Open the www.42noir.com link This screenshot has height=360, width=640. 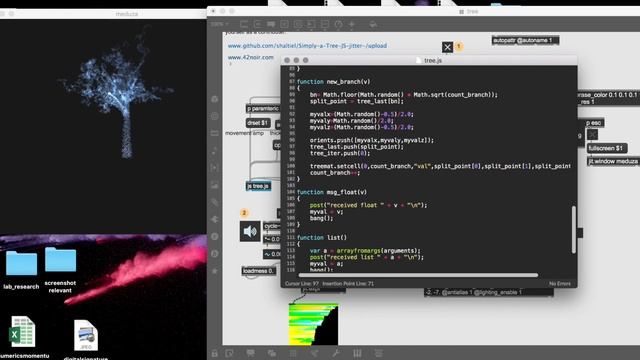tap(251, 58)
